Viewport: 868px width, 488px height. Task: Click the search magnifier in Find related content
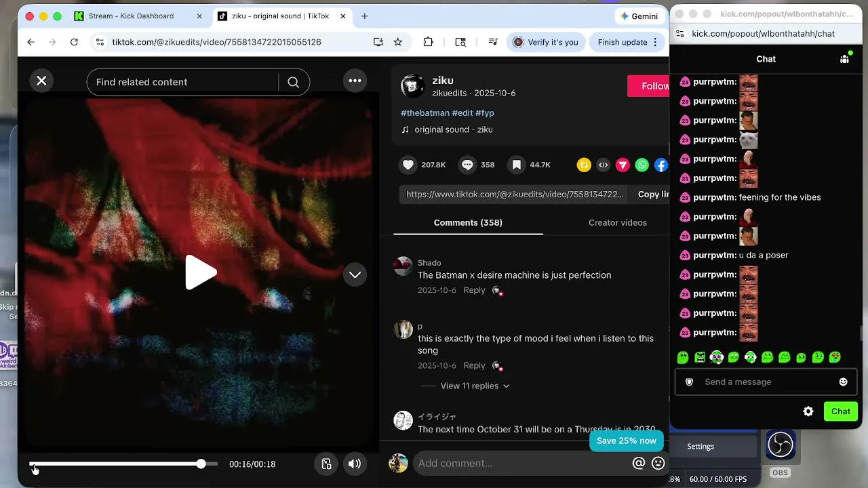[x=293, y=82]
